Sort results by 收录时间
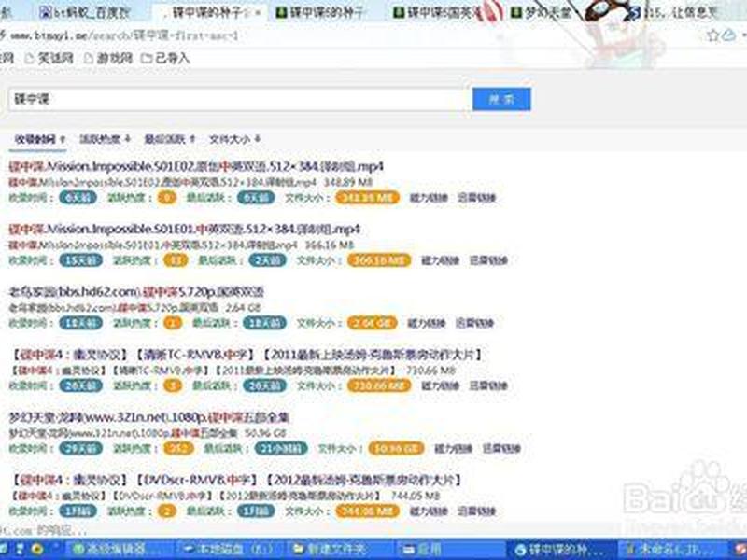 [x=40, y=139]
